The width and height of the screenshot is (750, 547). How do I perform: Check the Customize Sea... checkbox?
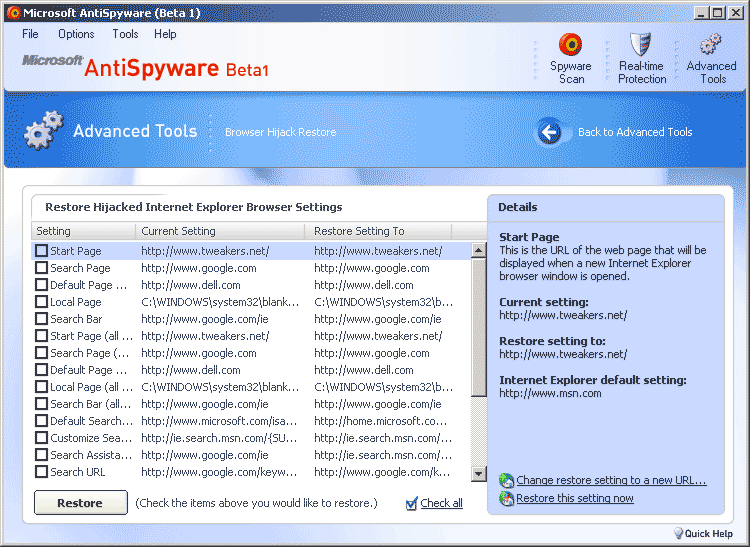point(42,438)
